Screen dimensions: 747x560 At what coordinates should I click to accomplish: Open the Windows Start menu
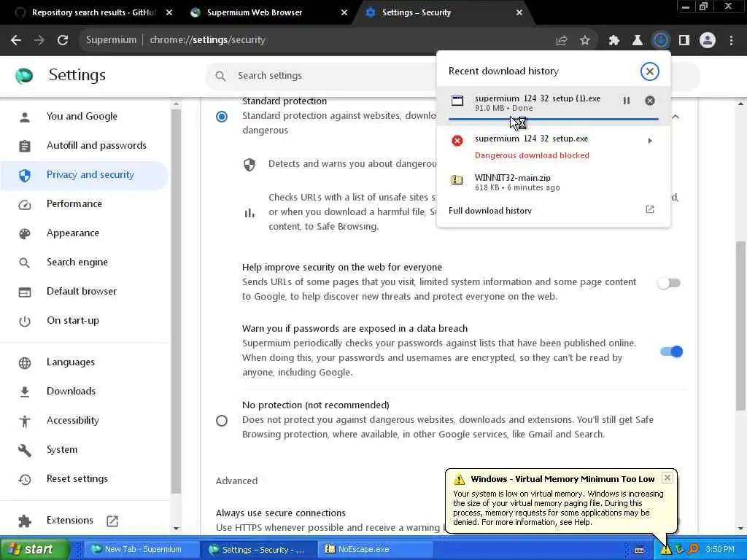tap(35, 549)
